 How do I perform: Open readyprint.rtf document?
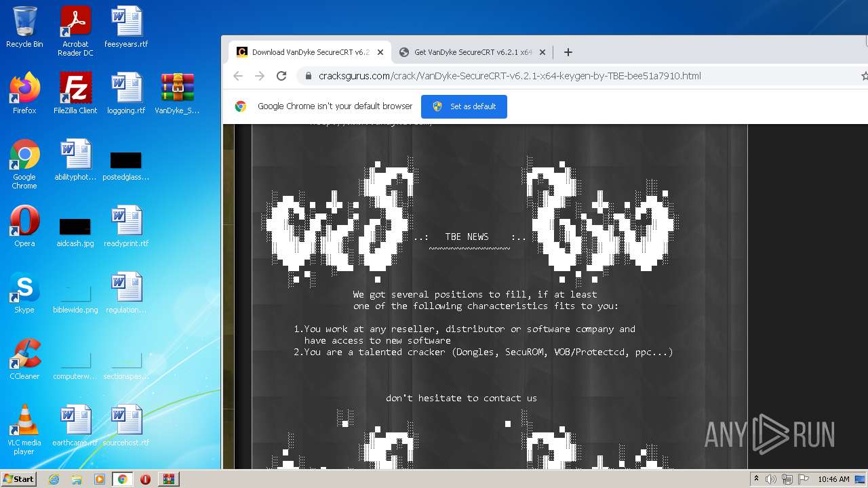pyautogui.click(x=126, y=226)
